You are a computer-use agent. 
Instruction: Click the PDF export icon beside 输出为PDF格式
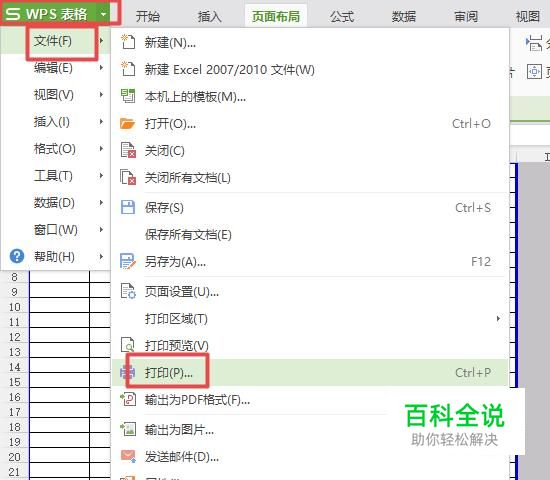point(128,399)
